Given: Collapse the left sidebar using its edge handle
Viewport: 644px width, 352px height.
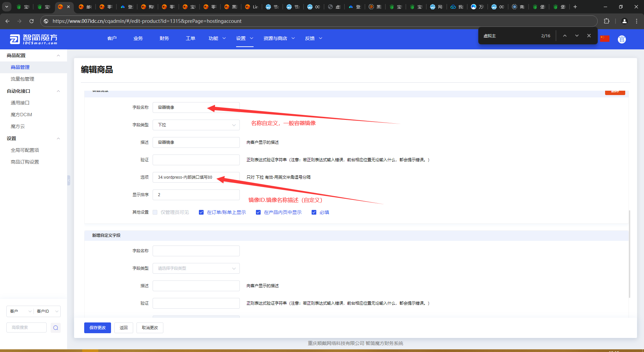Looking at the screenshot, I should pos(68,180).
